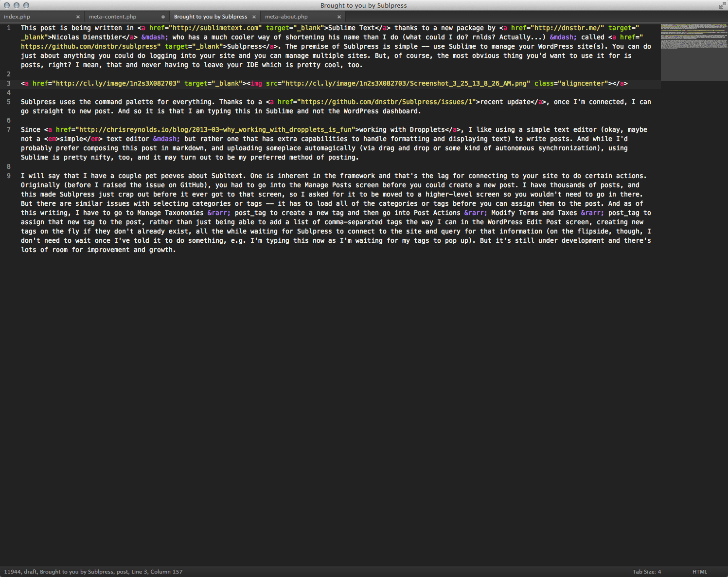Click the words "improvement and growth"
Screen dimensions: 728x577
pyautogui.click(x=130, y=250)
